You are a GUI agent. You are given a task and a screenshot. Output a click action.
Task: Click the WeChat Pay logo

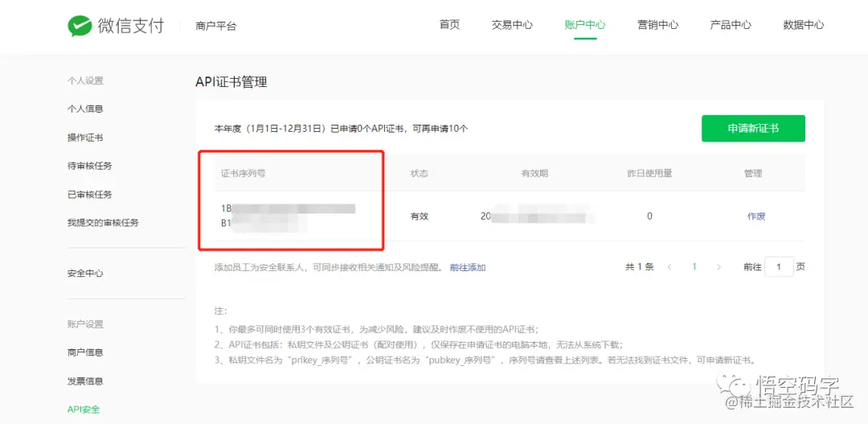[116, 26]
